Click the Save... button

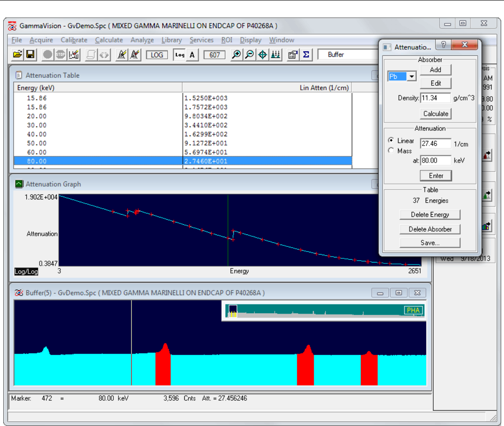click(430, 243)
